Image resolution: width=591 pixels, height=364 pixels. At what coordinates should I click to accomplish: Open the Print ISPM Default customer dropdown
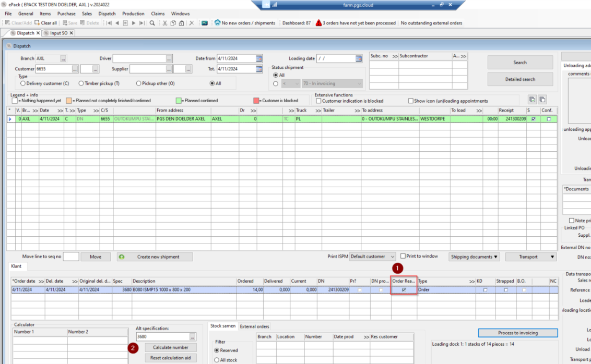(x=373, y=257)
